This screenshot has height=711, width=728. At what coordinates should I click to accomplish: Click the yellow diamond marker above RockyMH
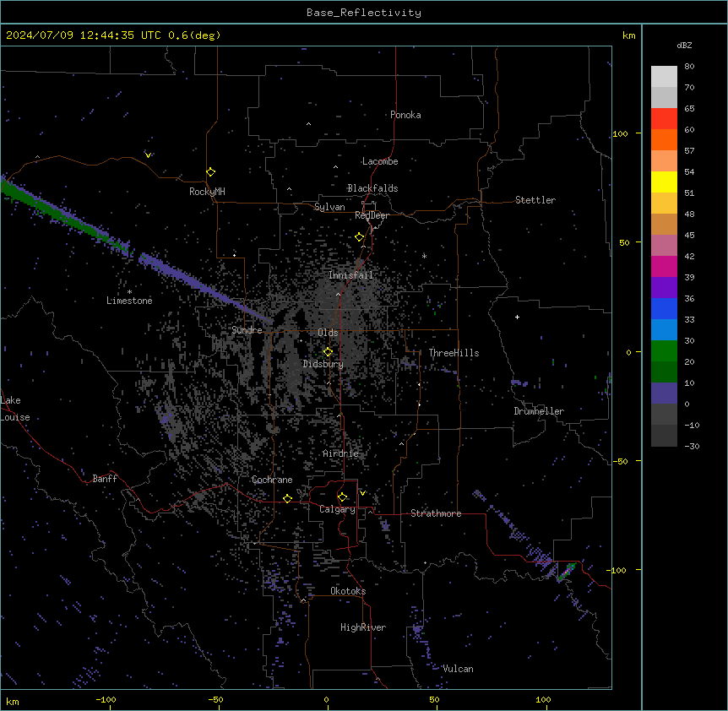pyautogui.click(x=210, y=171)
